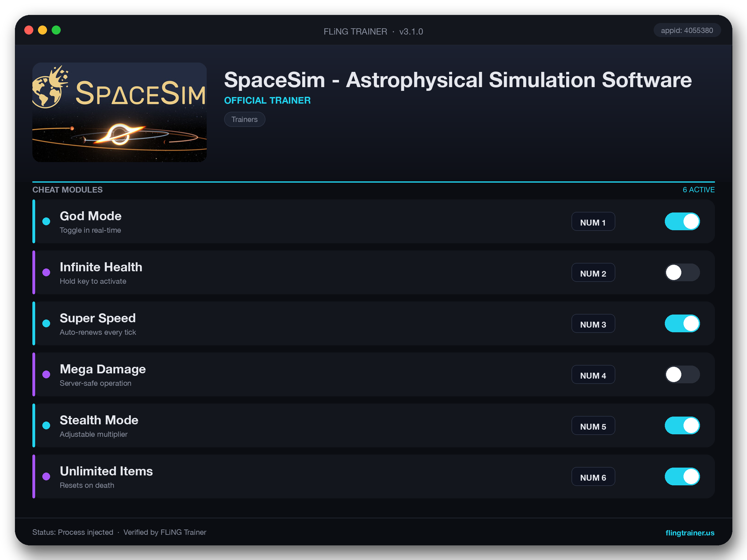Viewport: 747px width, 560px height.
Task: Click the 'Status: Process injected' footer text
Action: (x=73, y=532)
